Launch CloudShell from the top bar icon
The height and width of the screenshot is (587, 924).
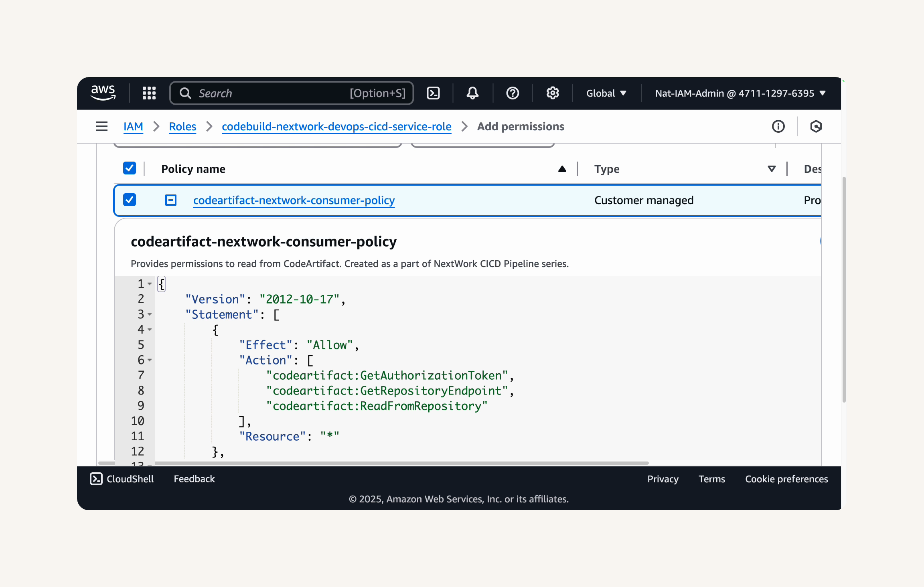tap(433, 93)
